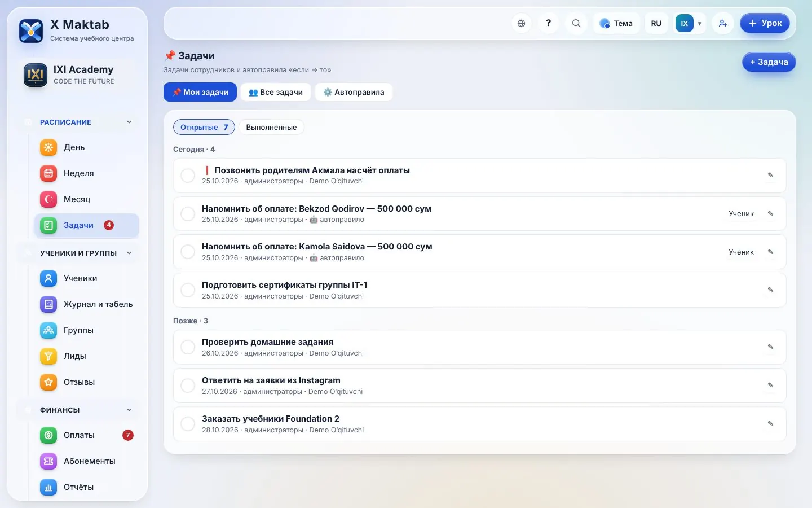
Task: Edit the Bekzod Qodirov reminder task
Action: click(x=770, y=213)
